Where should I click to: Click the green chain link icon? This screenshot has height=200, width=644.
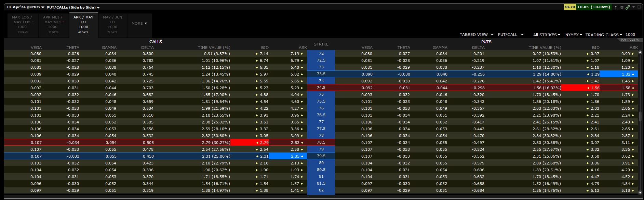628,7
